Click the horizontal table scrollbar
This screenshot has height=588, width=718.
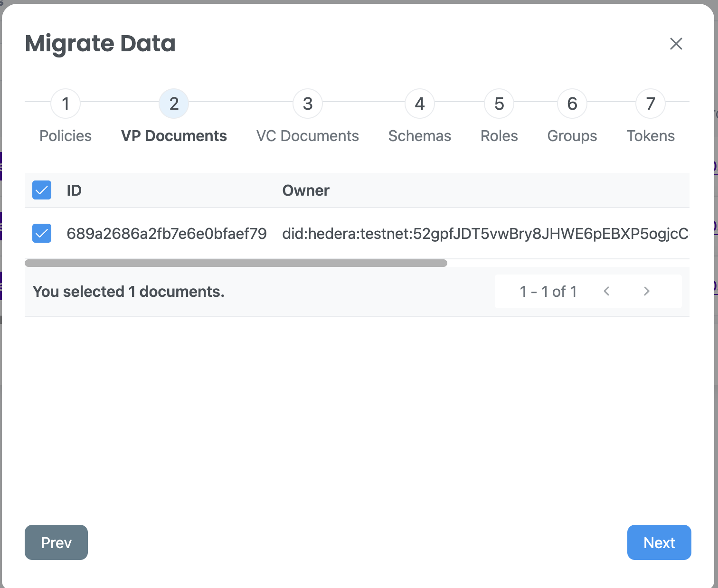click(236, 263)
